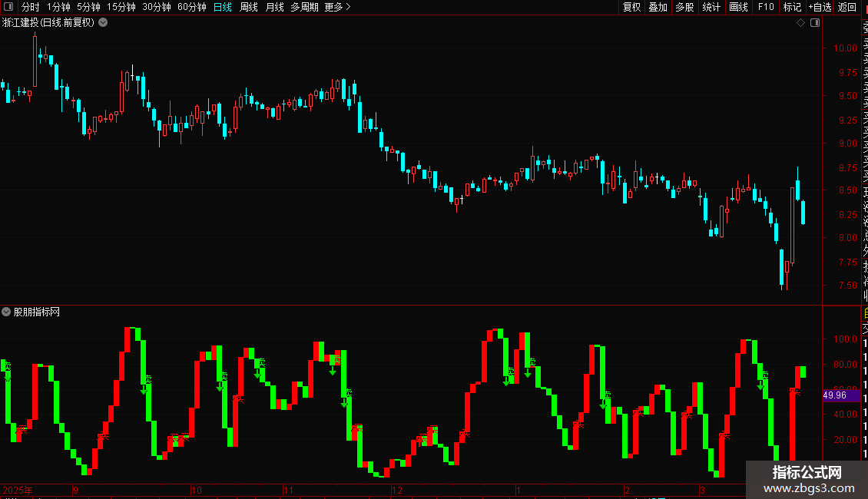Click the 浙江建投(日线.前复权) chart title

point(48,23)
